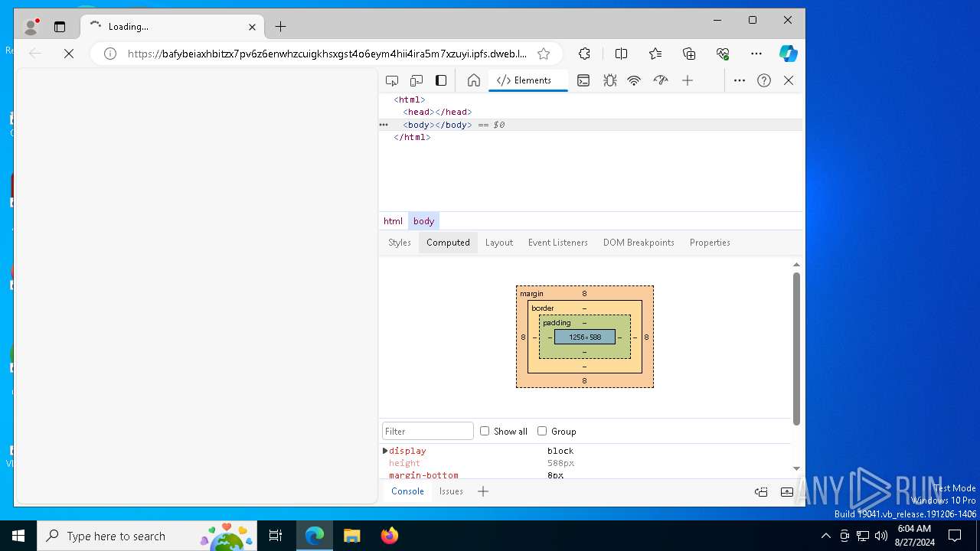This screenshot has height=551, width=980.
Task: Click the computed pane scrollbar thumb
Action: click(x=796, y=348)
